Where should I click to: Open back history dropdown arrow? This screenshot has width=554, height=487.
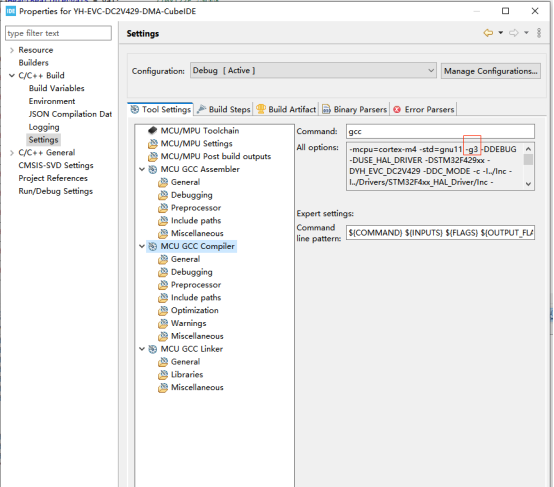501,33
